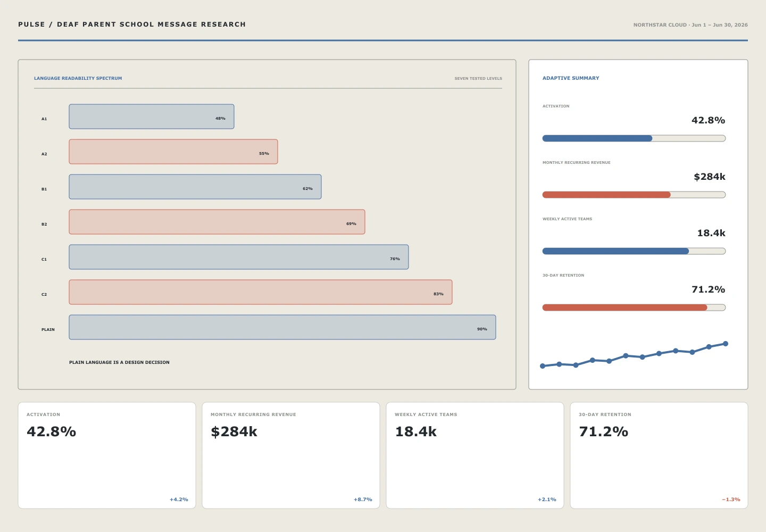Click the large "71.2%" on the bottom retention card
The width and height of the screenshot is (766, 532).
click(604, 431)
